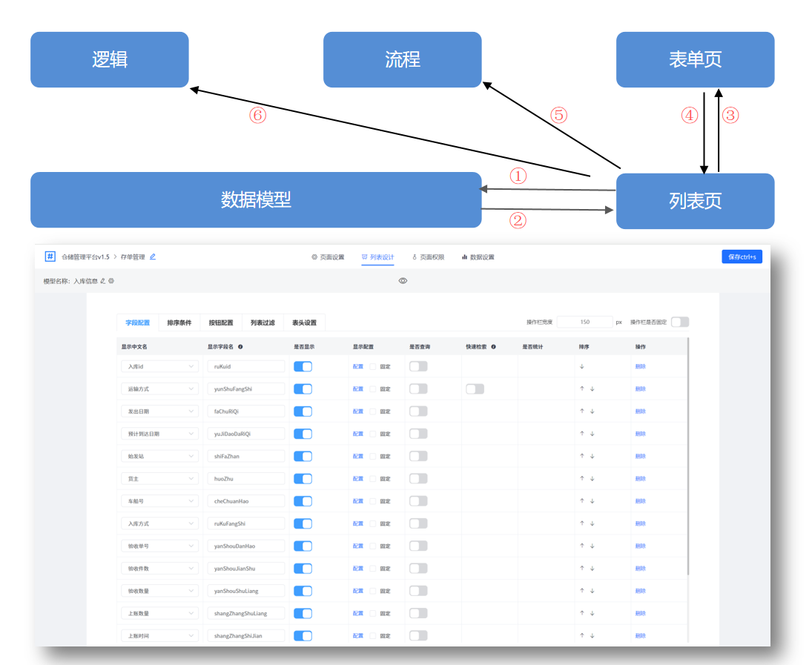Open 入库id display name dropdown
The width and height of the screenshot is (812, 665).
[x=159, y=366]
